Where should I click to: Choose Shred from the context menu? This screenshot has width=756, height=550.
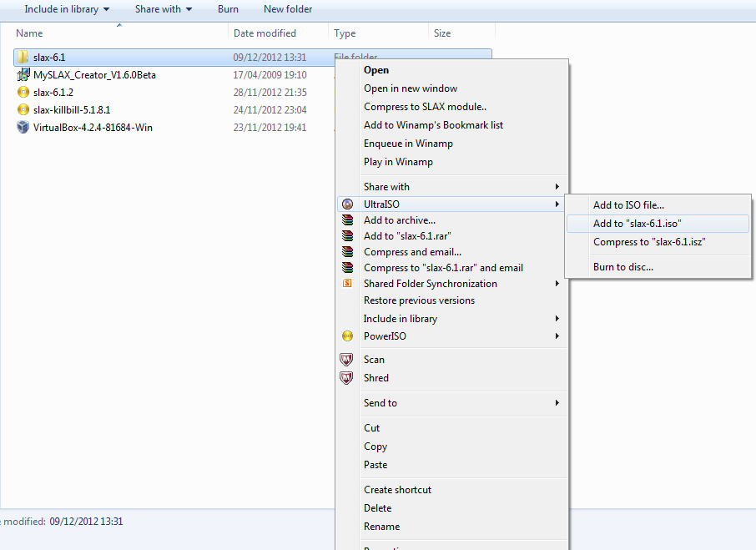[376, 378]
